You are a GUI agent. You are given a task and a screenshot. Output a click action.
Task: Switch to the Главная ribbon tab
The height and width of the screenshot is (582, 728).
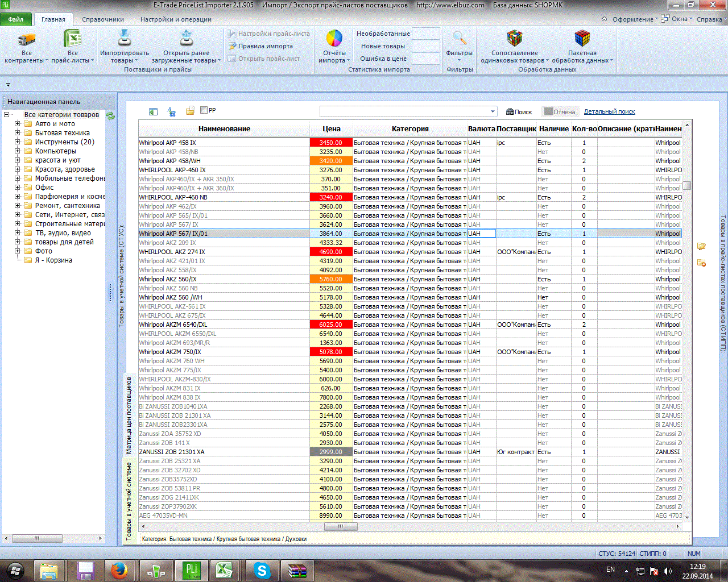click(x=53, y=19)
